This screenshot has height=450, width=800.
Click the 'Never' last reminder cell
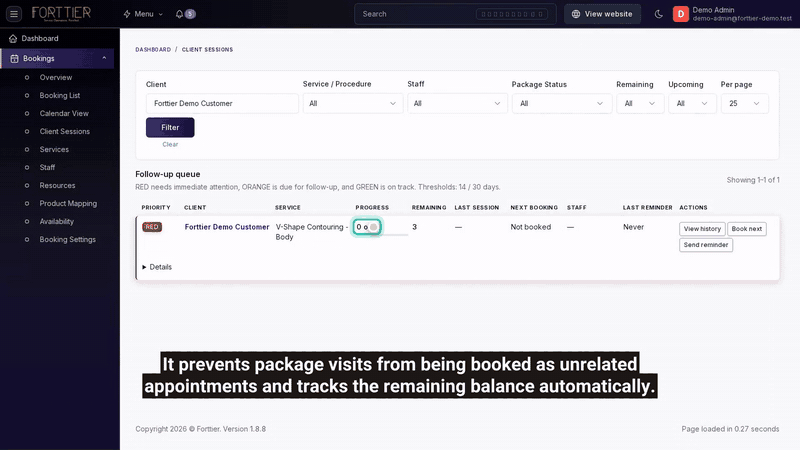(633, 227)
